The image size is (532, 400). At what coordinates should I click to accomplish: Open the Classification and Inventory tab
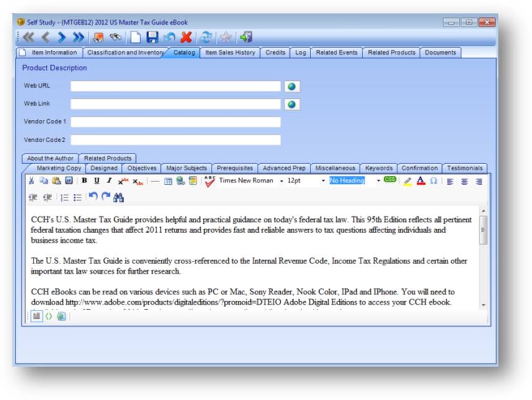[x=125, y=53]
